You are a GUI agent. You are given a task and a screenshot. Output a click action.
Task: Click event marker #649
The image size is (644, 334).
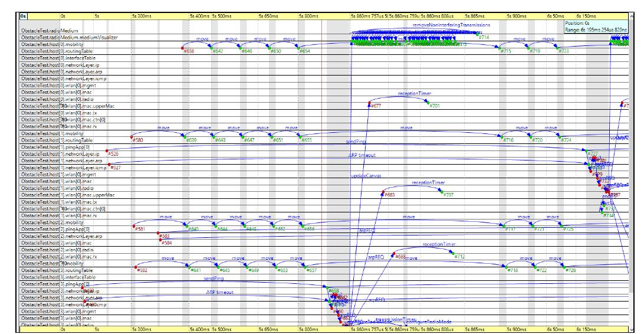(247, 267)
